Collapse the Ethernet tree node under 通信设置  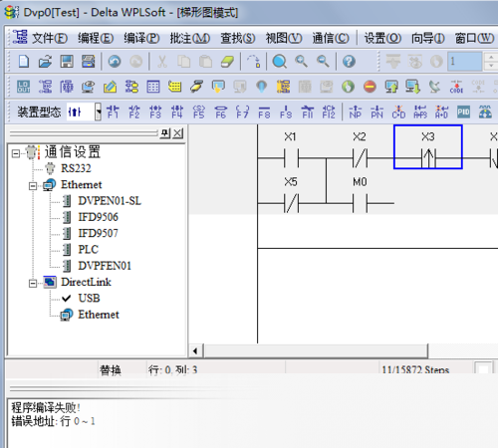[33, 186]
